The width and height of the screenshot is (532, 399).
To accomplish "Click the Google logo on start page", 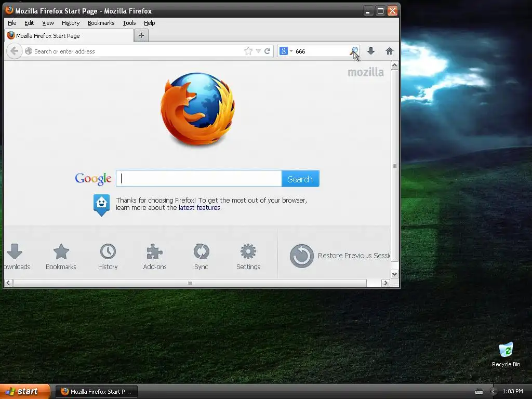I will tap(93, 179).
